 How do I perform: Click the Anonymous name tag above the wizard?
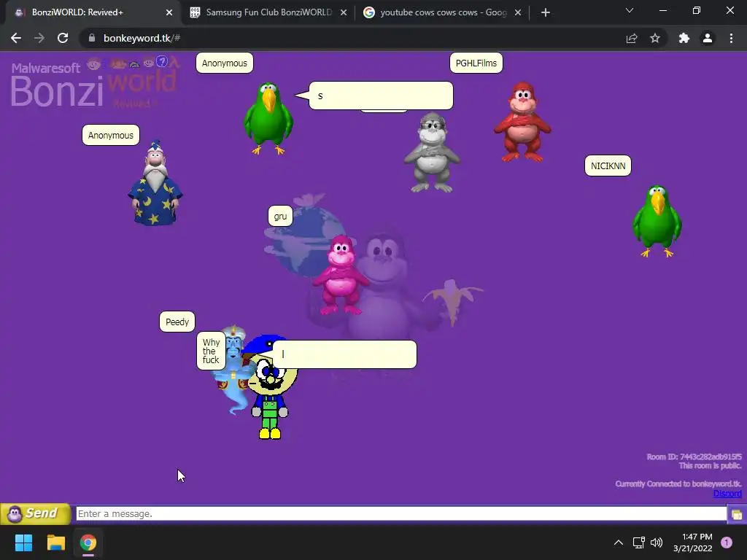tap(111, 135)
